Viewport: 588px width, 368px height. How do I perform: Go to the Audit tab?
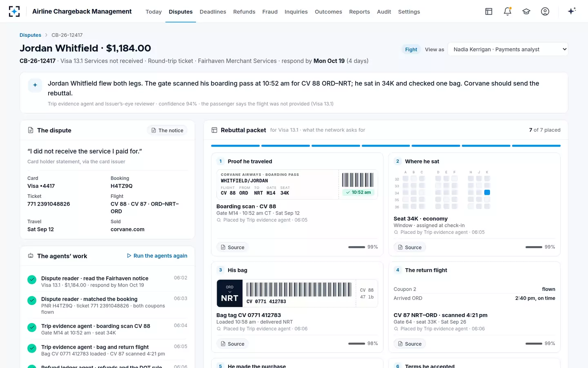[x=384, y=12]
